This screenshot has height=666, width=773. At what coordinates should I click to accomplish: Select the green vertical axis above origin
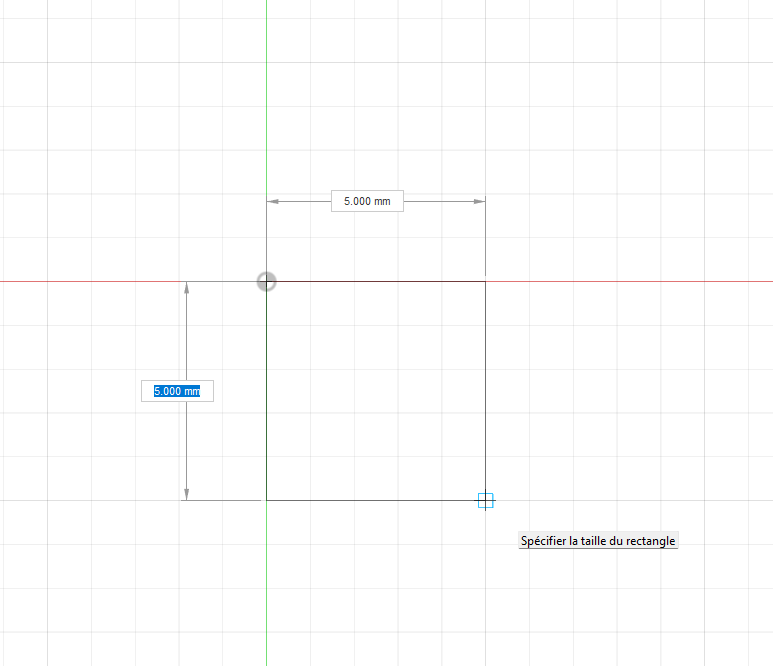pyautogui.click(x=266, y=100)
